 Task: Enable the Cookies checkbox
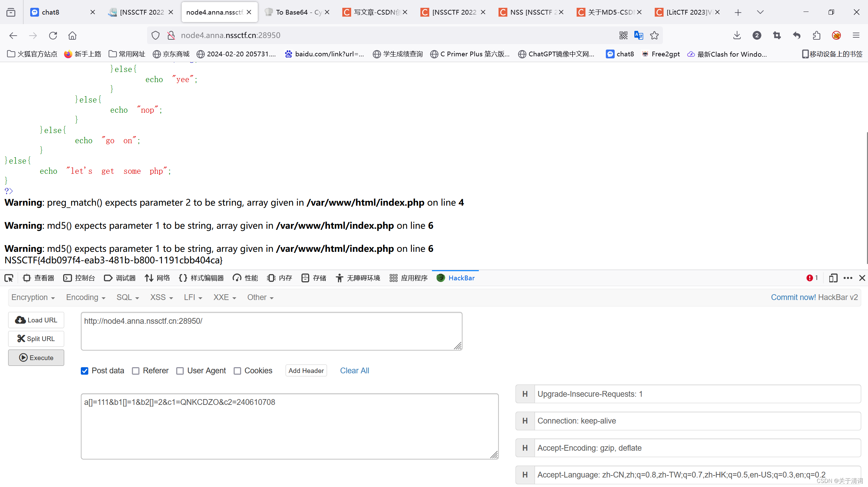(237, 371)
